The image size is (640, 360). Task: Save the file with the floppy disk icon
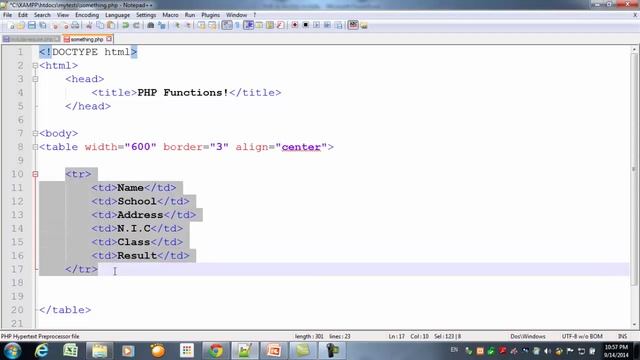click(31, 25)
